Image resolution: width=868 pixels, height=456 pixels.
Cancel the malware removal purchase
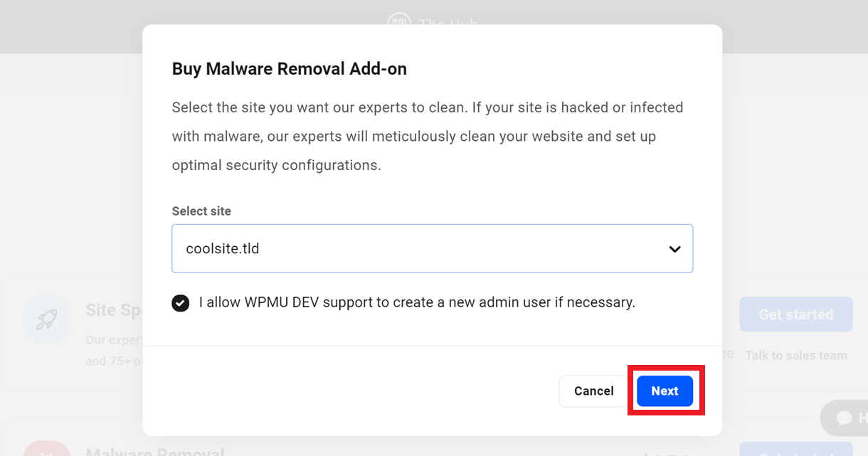[x=593, y=391]
